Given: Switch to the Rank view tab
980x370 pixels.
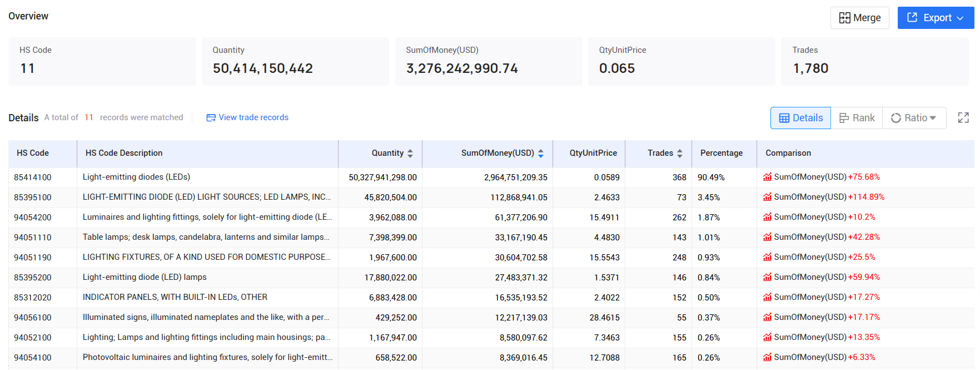Looking at the screenshot, I should coord(857,118).
